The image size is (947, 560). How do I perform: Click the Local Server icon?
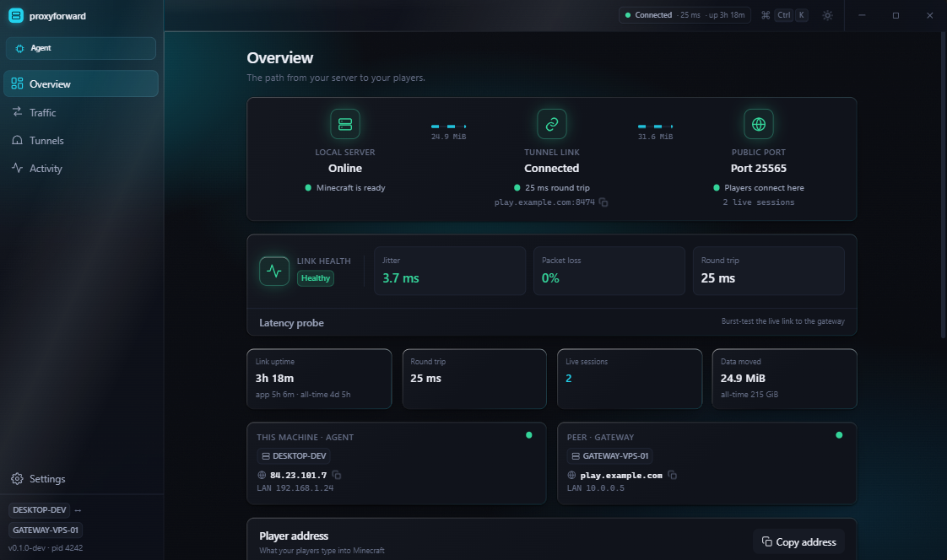coord(345,124)
